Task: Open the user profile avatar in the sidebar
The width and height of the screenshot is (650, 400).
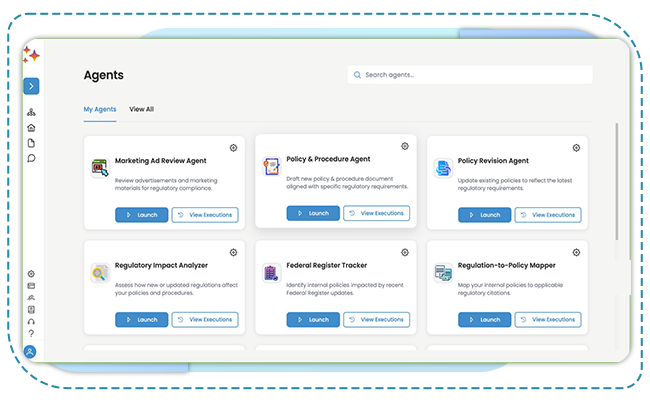Action: pyautogui.click(x=30, y=352)
